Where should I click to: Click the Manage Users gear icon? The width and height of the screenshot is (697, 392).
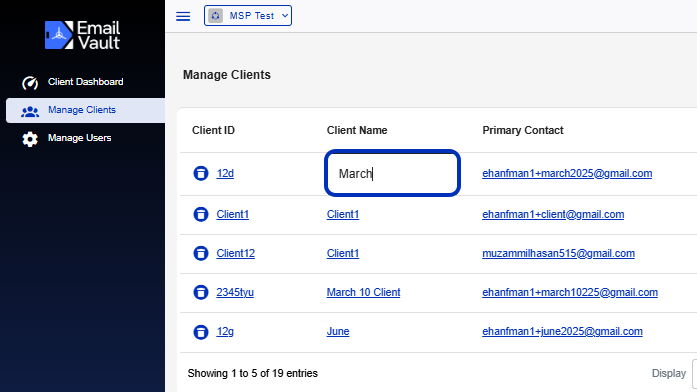click(30, 139)
